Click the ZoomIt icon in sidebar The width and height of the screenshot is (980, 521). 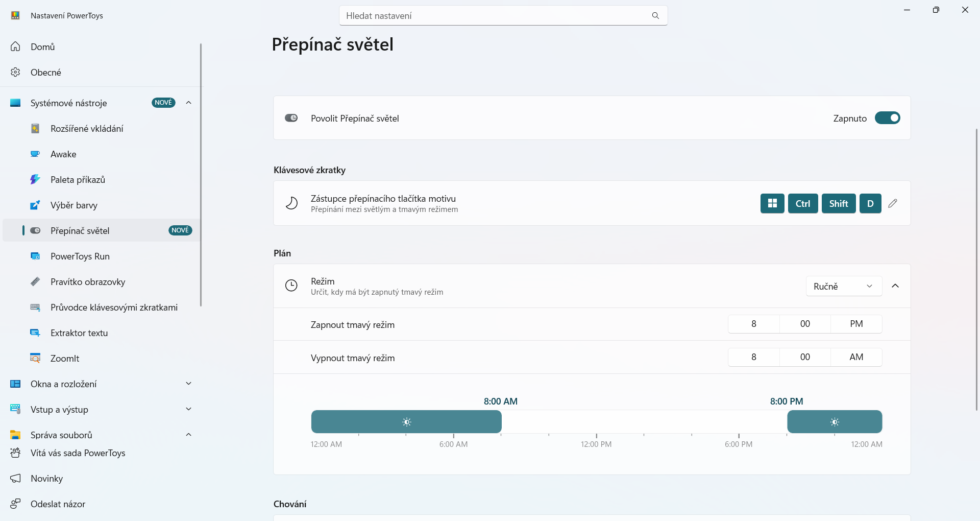pos(35,358)
